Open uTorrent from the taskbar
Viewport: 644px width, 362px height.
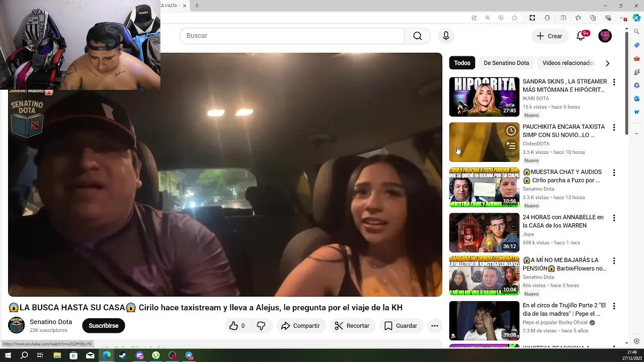pos(156,355)
